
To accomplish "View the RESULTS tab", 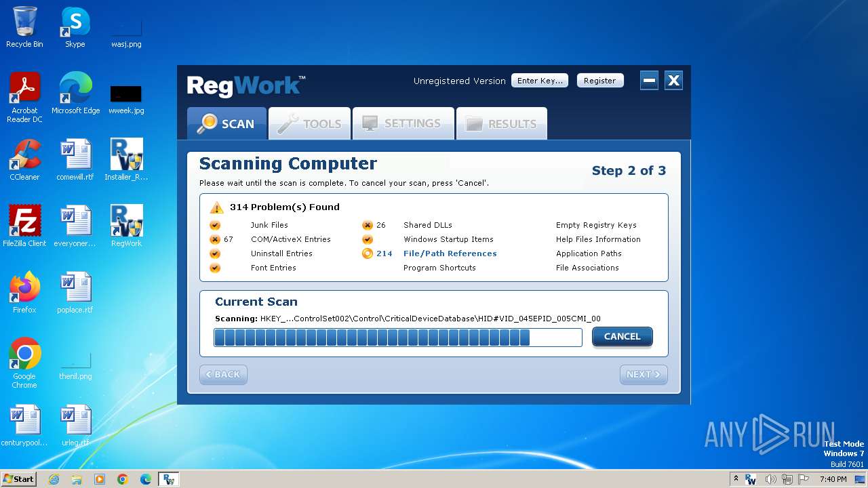I will pyautogui.click(x=501, y=123).
